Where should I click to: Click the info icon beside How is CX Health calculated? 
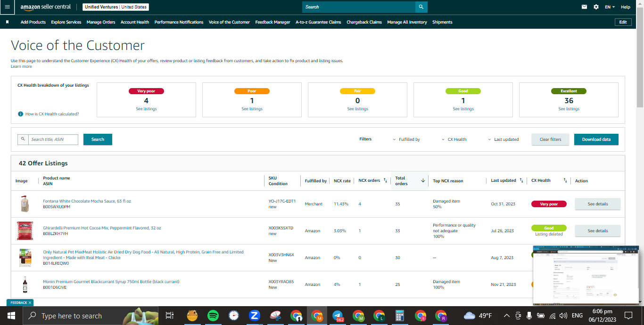pos(20,114)
